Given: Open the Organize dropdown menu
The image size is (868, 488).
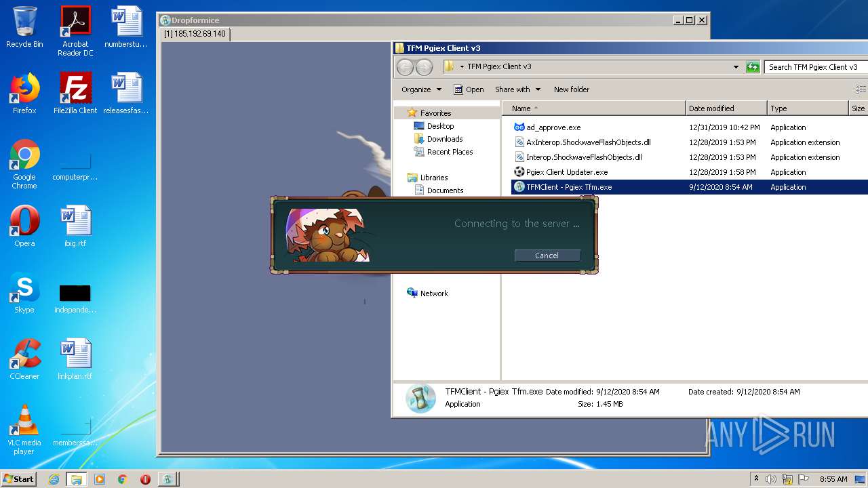Looking at the screenshot, I should (x=421, y=89).
